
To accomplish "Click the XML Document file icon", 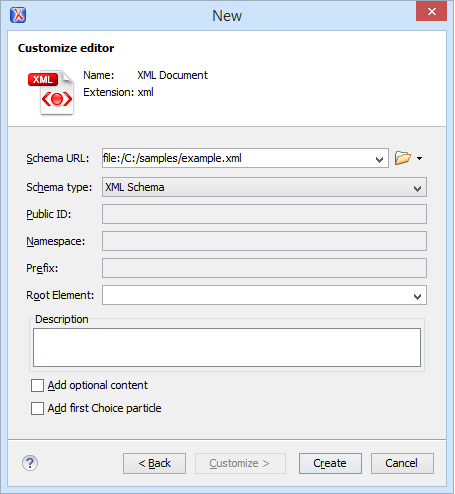I will (x=51, y=93).
